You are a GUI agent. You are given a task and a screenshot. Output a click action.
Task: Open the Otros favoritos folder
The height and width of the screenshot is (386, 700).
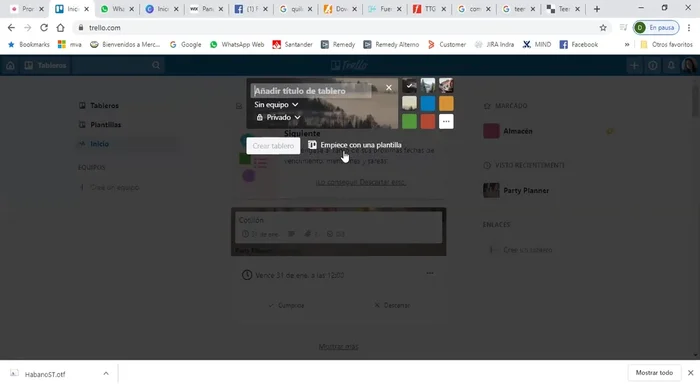666,45
